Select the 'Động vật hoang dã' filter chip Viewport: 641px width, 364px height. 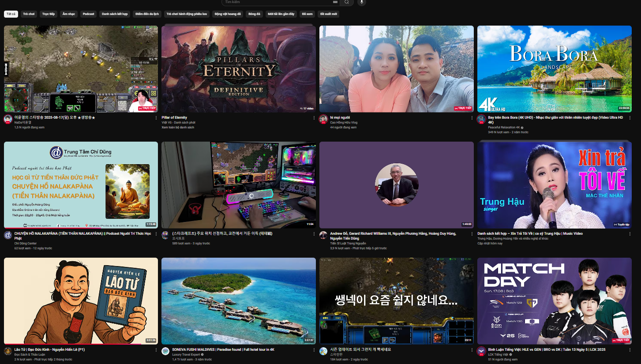(228, 14)
